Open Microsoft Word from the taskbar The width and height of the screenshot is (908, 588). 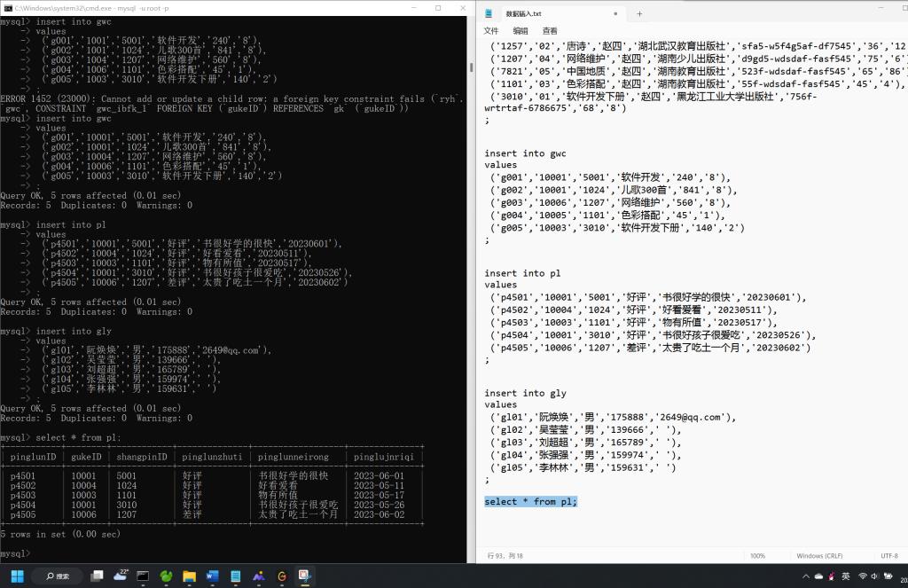coord(212,576)
